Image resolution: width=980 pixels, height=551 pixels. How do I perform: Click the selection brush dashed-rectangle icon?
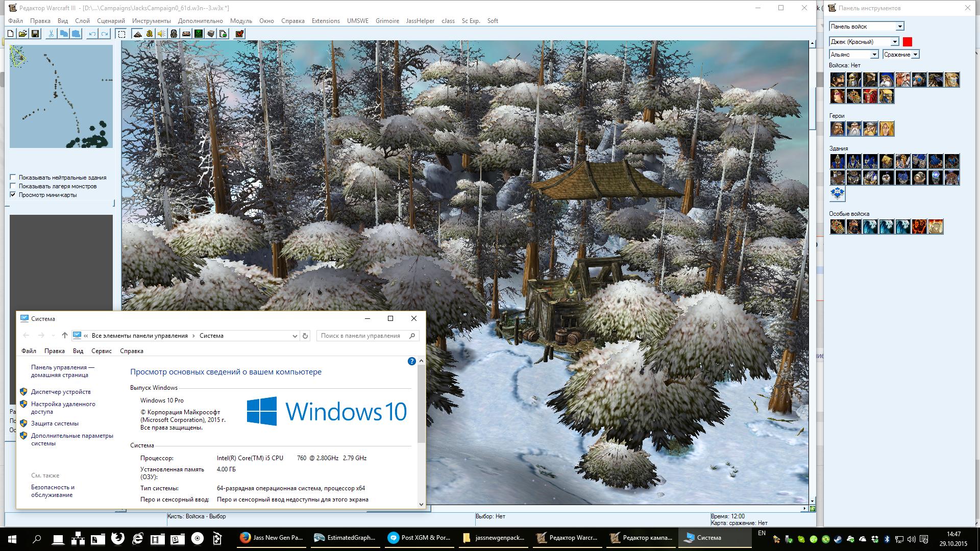[121, 34]
